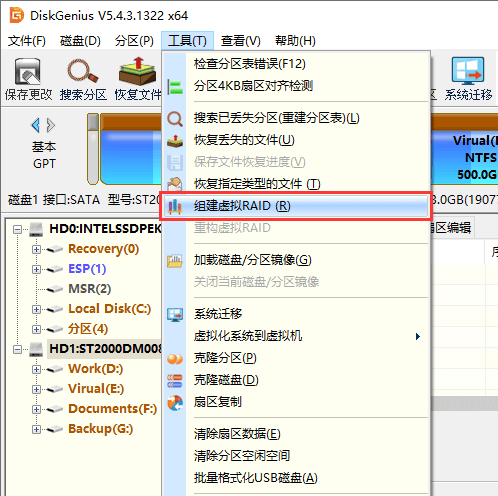
Task: Expand the Recovery(0) partition node
Action: tap(36, 249)
